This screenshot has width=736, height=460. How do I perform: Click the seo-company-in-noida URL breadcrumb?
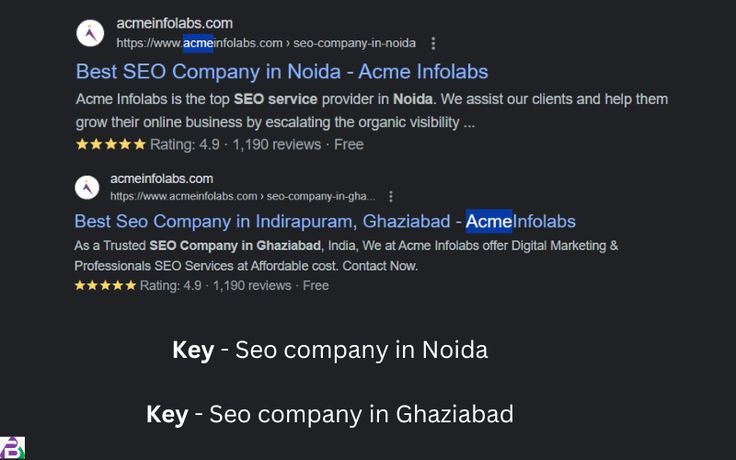[x=354, y=43]
